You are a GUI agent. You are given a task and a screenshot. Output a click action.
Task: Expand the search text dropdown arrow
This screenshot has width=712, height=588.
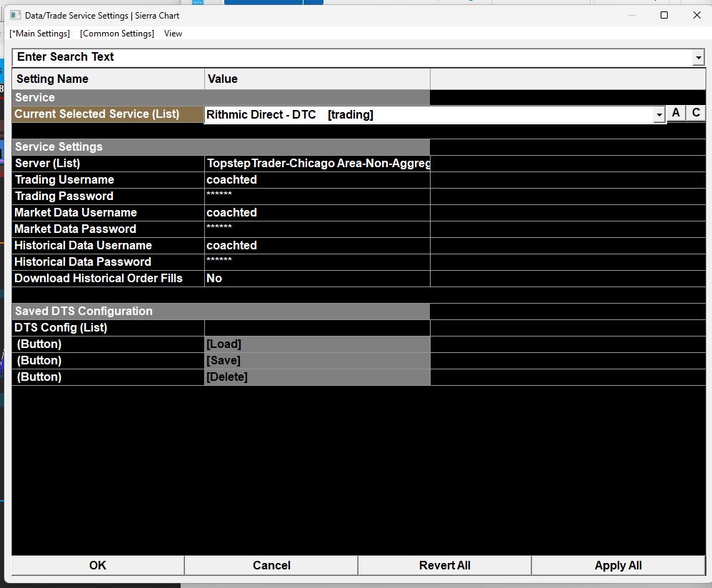tap(698, 58)
